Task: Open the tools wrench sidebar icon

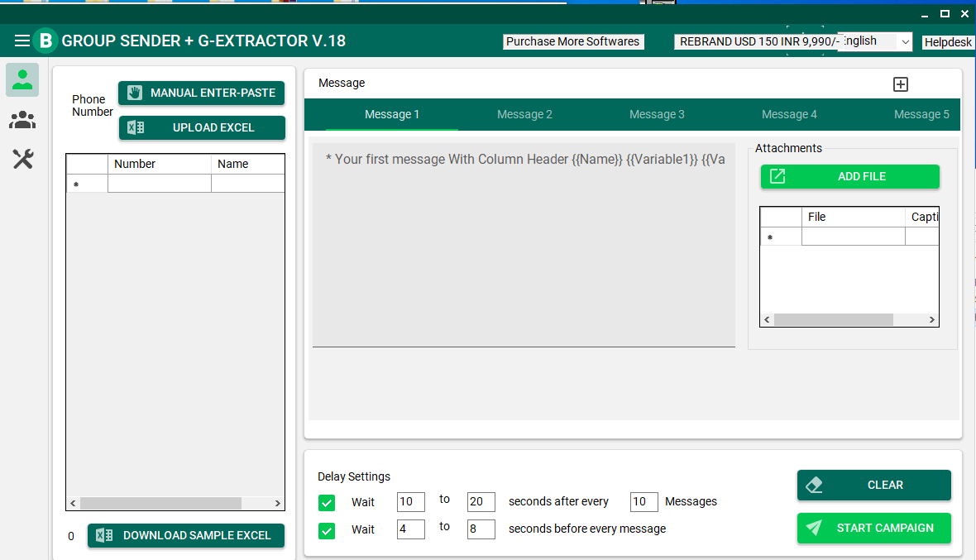Action: tap(22, 159)
